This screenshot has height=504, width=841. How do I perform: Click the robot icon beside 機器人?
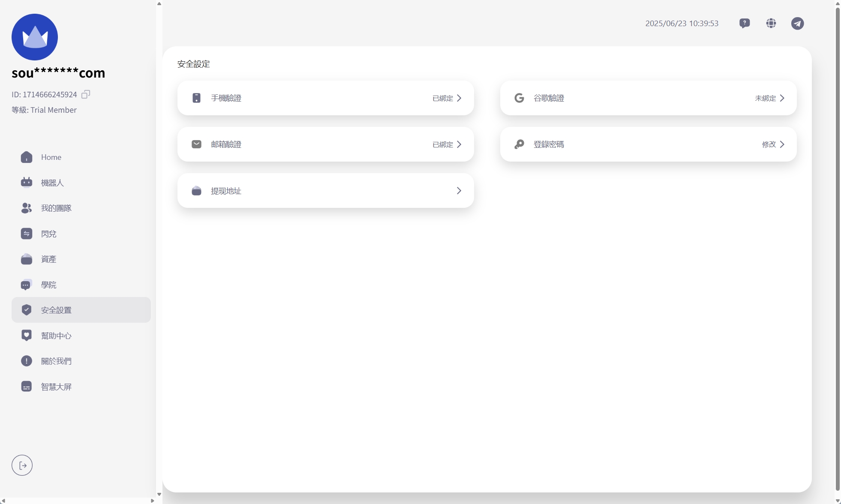point(27,183)
